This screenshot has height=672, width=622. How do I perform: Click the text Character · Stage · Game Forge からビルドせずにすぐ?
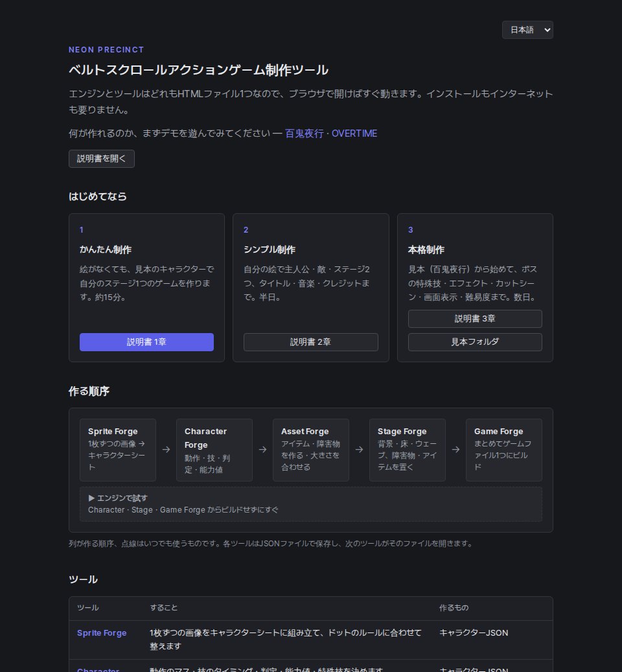click(x=183, y=510)
